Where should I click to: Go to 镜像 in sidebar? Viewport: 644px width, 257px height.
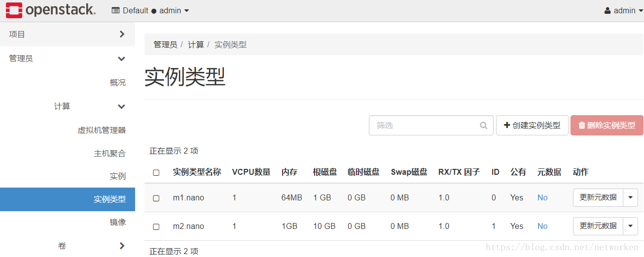click(x=117, y=223)
